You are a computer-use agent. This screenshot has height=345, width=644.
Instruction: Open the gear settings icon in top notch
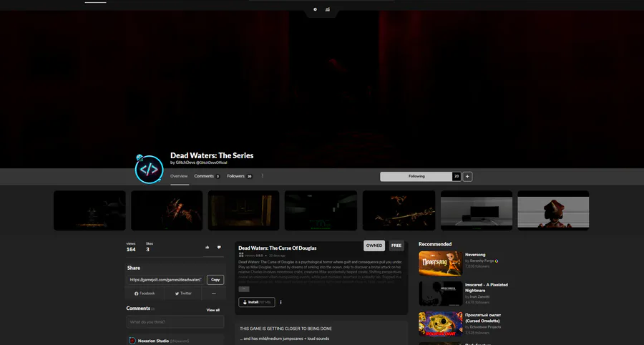315,9
